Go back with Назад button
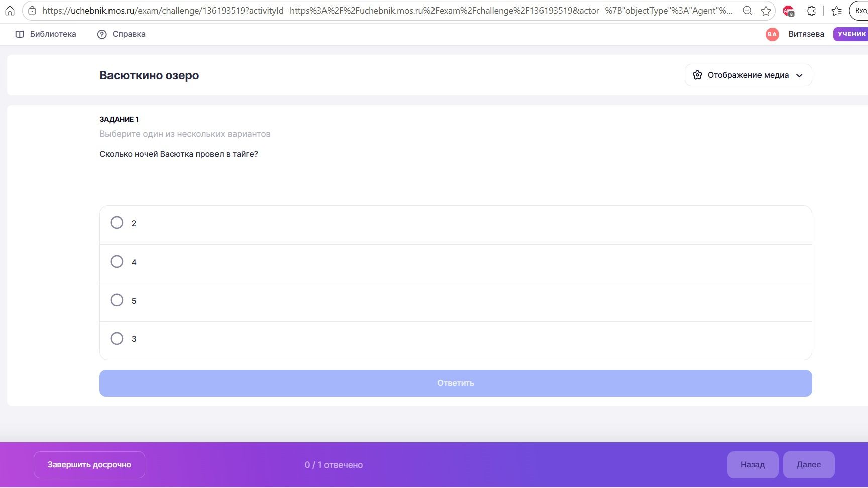 pos(752,465)
